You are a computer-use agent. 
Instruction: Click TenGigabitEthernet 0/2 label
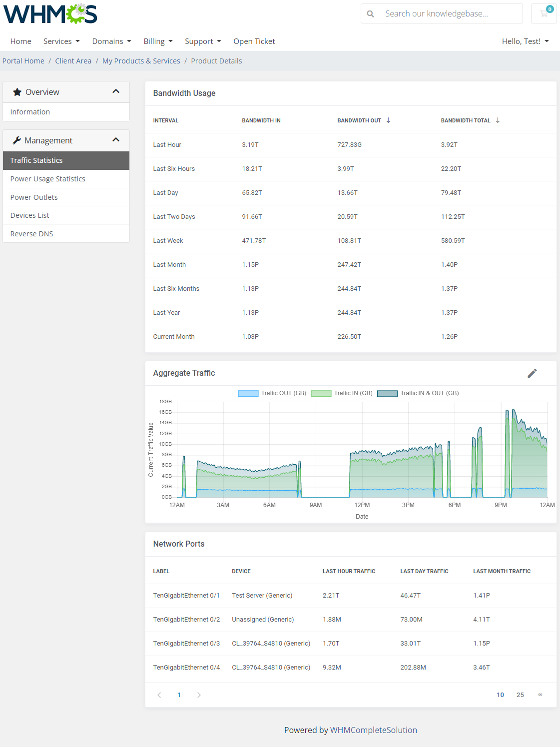click(186, 620)
